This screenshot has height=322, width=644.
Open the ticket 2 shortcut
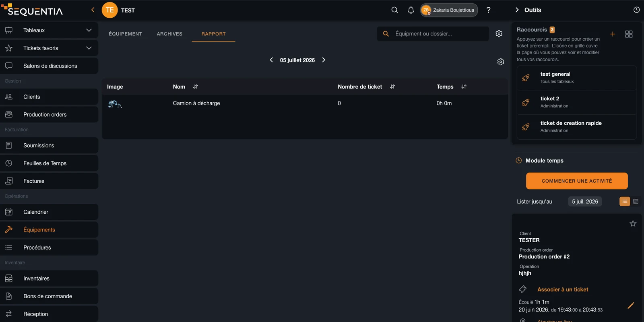tap(576, 102)
